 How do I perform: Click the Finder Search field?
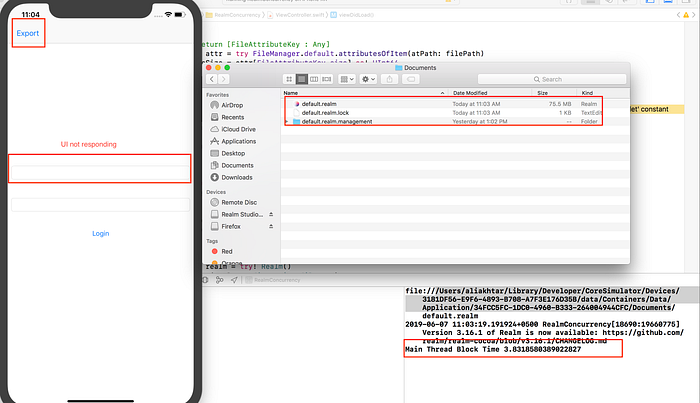coord(552,79)
